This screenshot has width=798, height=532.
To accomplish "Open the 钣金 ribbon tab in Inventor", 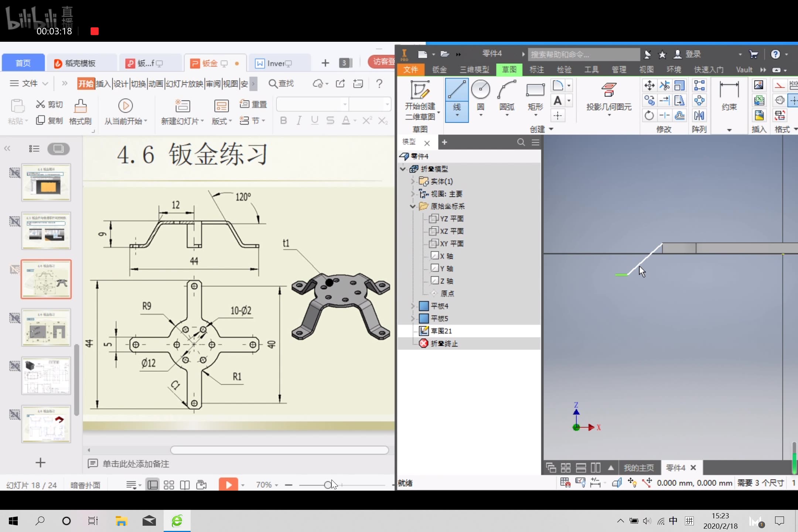I will (x=439, y=69).
